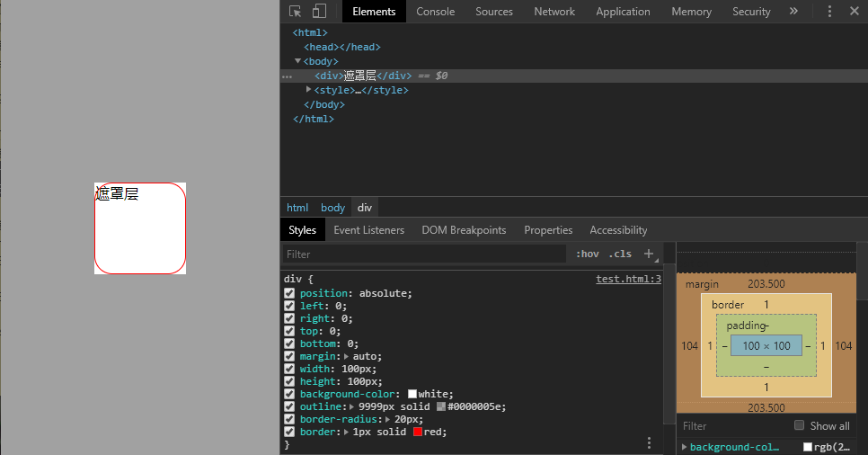Open the Sources tab
Screen dimensions: 868x455
(x=494, y=12)
